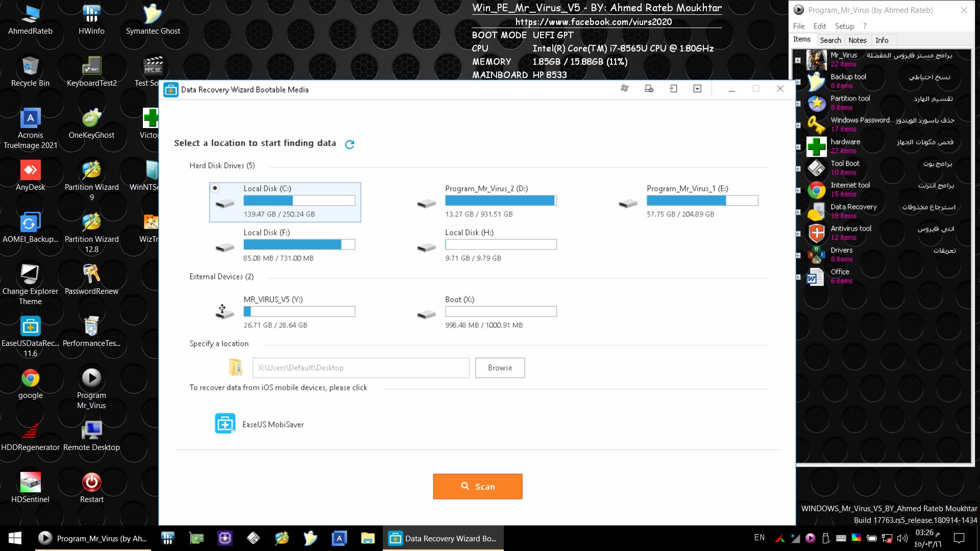This screenshot has width=980, height=551.
Task: Open File menu in Program_Mr_Virus window
Action: (799, 26)
